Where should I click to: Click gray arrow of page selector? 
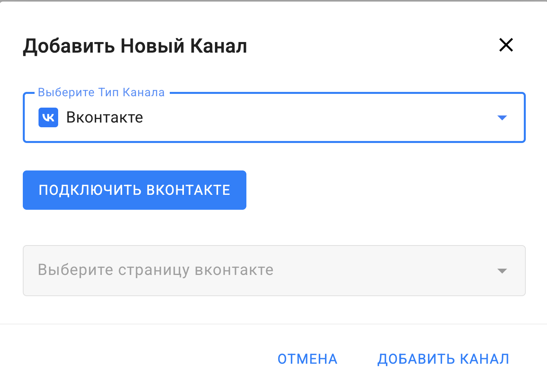tap(502, 271)
